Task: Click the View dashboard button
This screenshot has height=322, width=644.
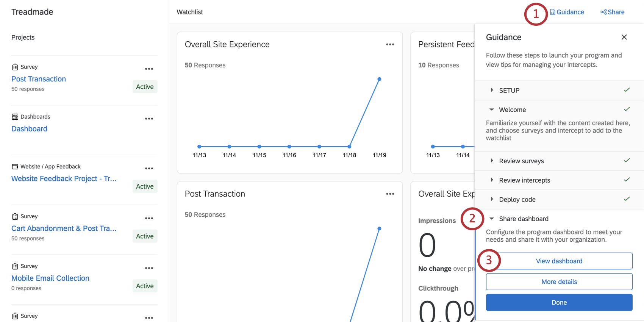Action: [x=559, y=261]
